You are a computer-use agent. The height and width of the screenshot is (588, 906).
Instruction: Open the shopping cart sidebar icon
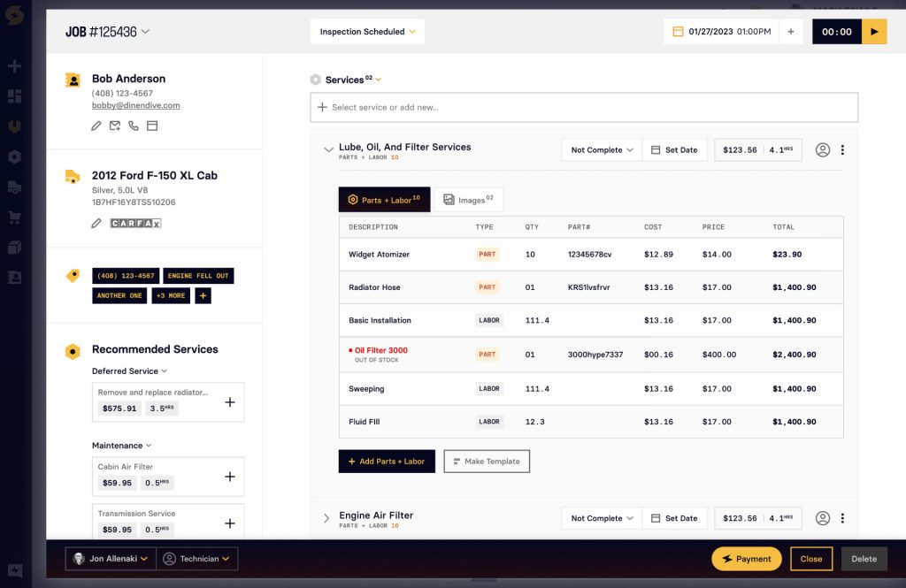pos(13,217)
